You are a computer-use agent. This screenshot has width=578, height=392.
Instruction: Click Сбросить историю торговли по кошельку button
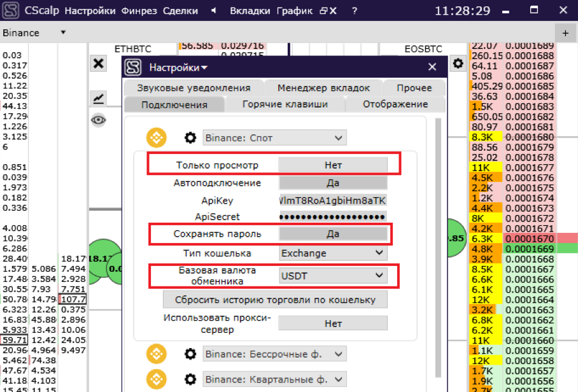point(275,300)
